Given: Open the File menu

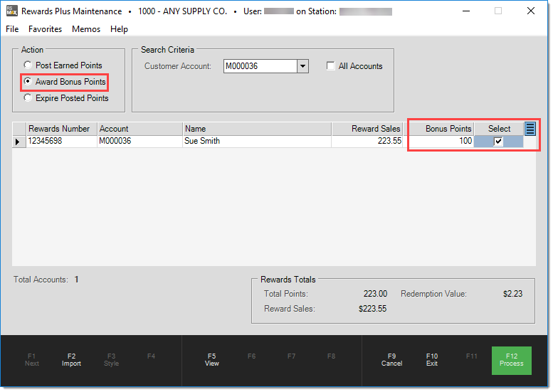Looking at the screenshot, I should coord(12,29).
